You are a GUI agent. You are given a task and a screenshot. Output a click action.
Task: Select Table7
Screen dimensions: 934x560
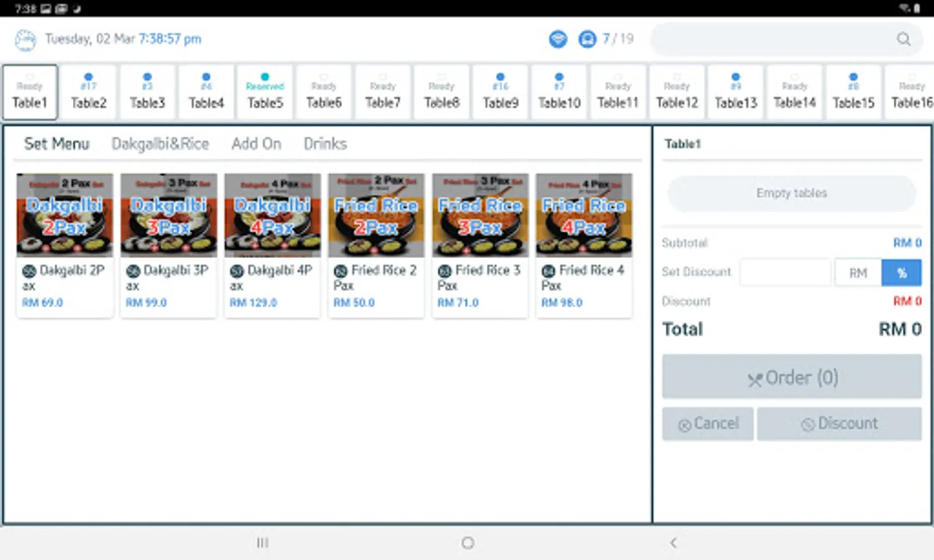pos(383,92)
